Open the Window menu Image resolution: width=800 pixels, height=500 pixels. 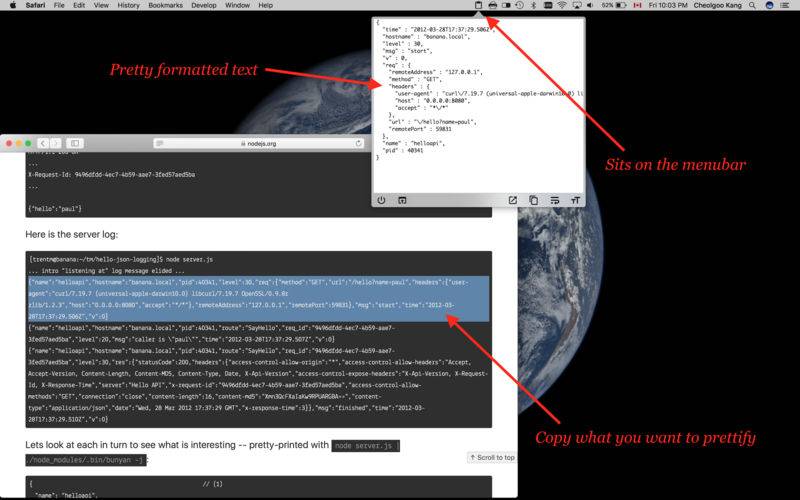pos(237,5)
